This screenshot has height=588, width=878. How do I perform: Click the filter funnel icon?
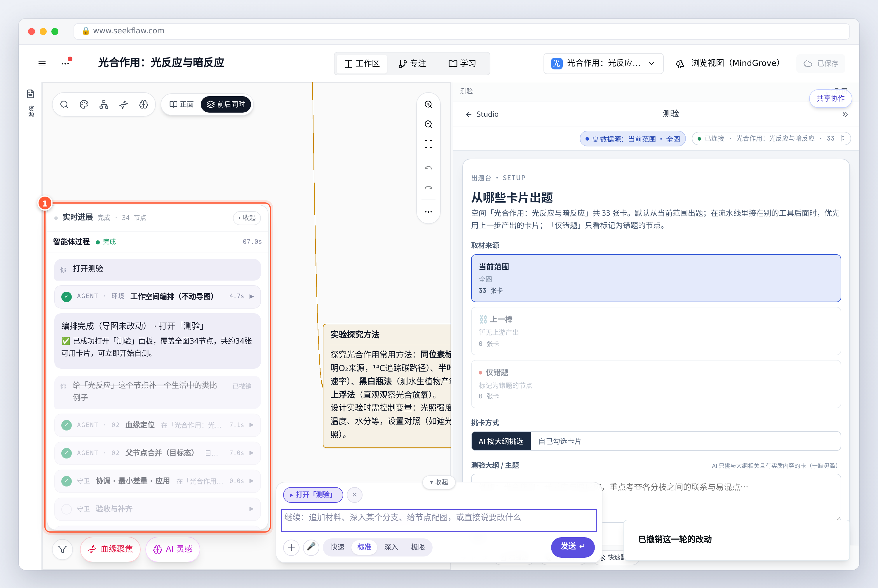pyautogui.click(x=63, y=549)
